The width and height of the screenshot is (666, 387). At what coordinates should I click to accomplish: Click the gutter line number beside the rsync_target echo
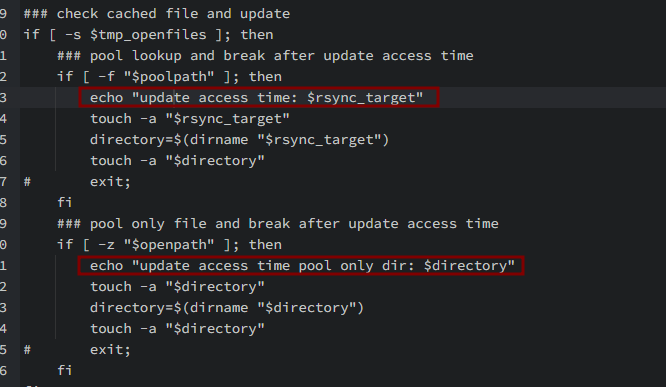tap(3, 98)
